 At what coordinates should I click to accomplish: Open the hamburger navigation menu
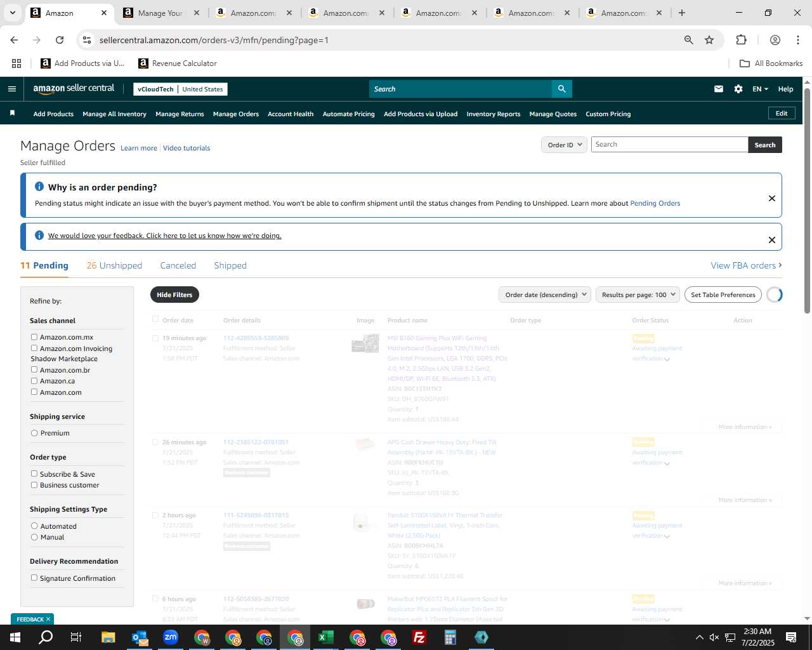point(11,89)
